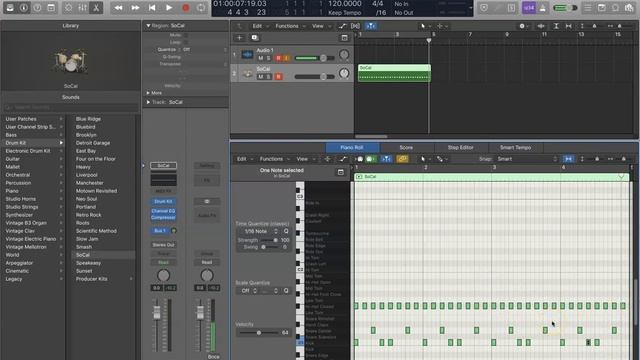Viewport: 640px width, 360px height.
Task: Collapse the Region: SoCal disclosure triangle
Action: (148, 26)
